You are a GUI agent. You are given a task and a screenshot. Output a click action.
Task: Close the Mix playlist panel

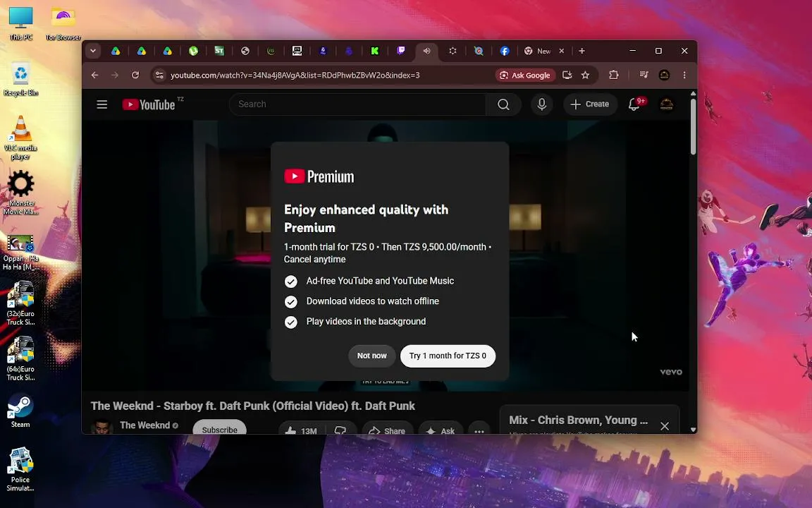(665, 426)
